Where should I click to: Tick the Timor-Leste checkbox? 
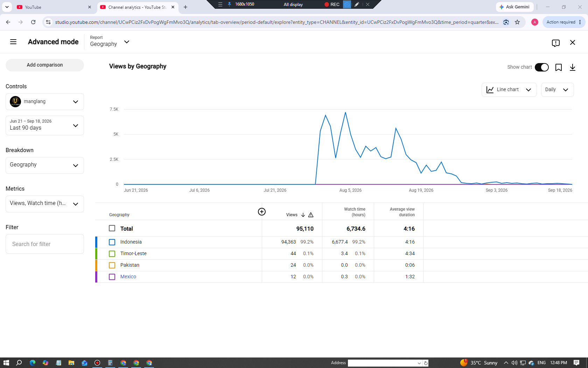112,254
